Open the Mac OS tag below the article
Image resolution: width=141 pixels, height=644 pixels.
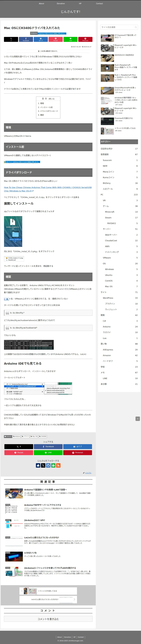click(x=34, y=436)
